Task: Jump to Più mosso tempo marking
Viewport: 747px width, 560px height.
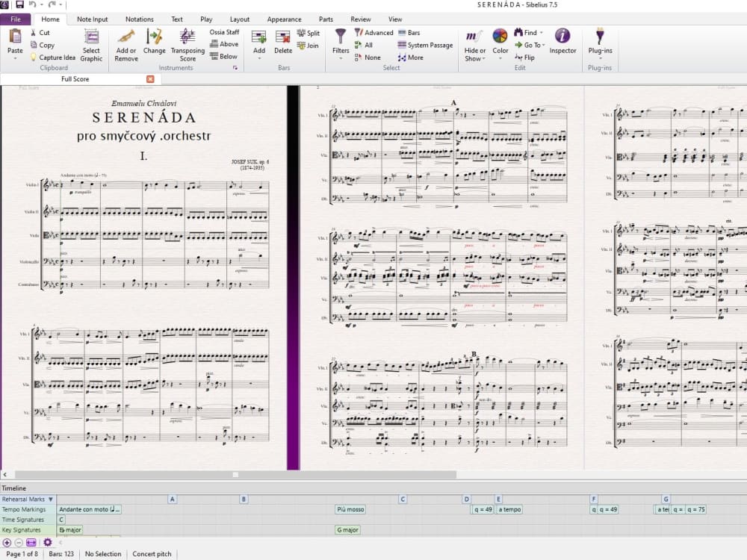Action: pyautogui.click(x=350, y=509)
